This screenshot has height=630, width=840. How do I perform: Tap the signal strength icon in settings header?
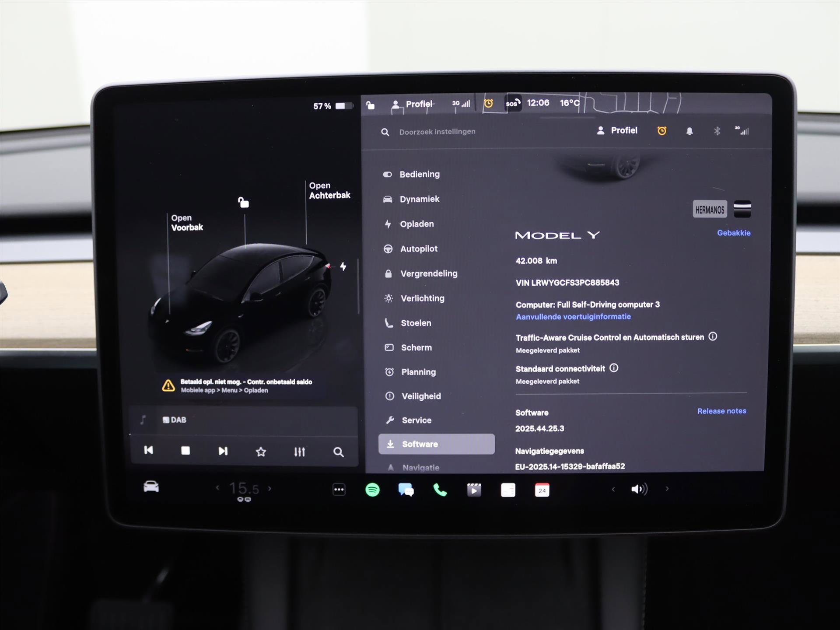tap(742, 130)
